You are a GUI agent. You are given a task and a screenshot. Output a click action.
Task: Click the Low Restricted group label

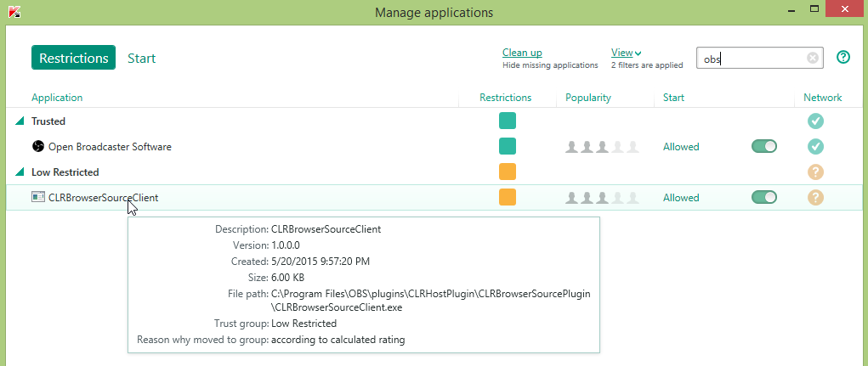click(x=65, y=172)
